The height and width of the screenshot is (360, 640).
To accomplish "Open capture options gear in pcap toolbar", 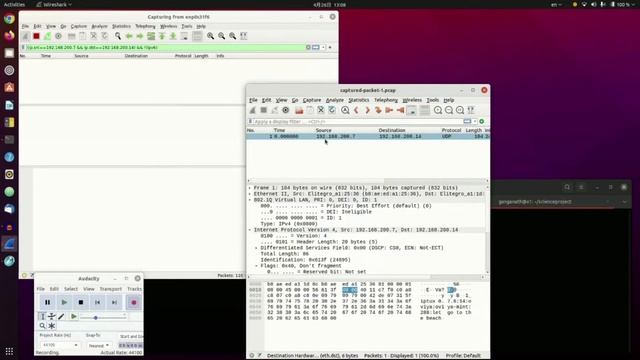I will 285,110.
